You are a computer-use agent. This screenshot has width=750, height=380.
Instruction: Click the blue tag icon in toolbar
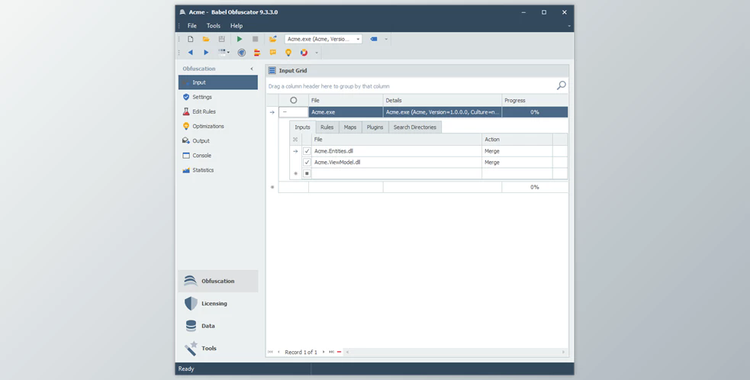pyautogui.click(x=374, y=39)
